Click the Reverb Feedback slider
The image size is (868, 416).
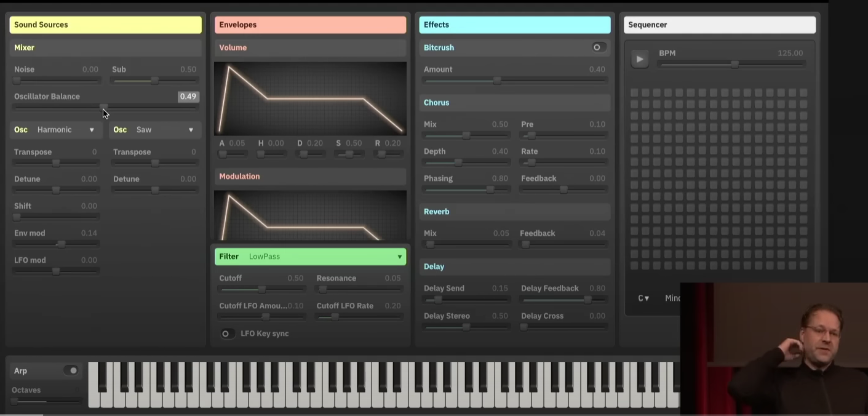[x=563, y=244]
